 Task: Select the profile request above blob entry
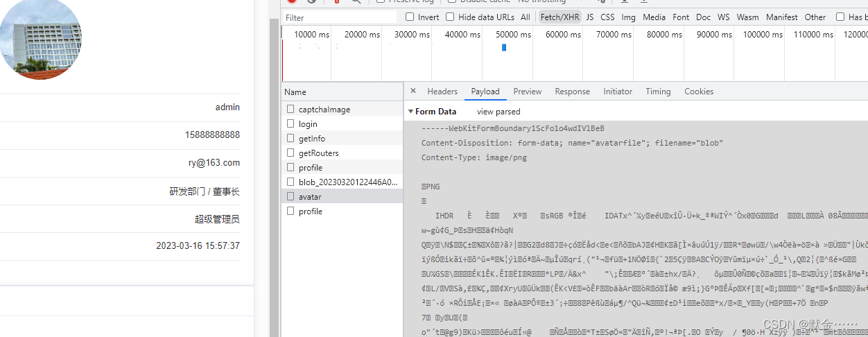tap(342, 168)
